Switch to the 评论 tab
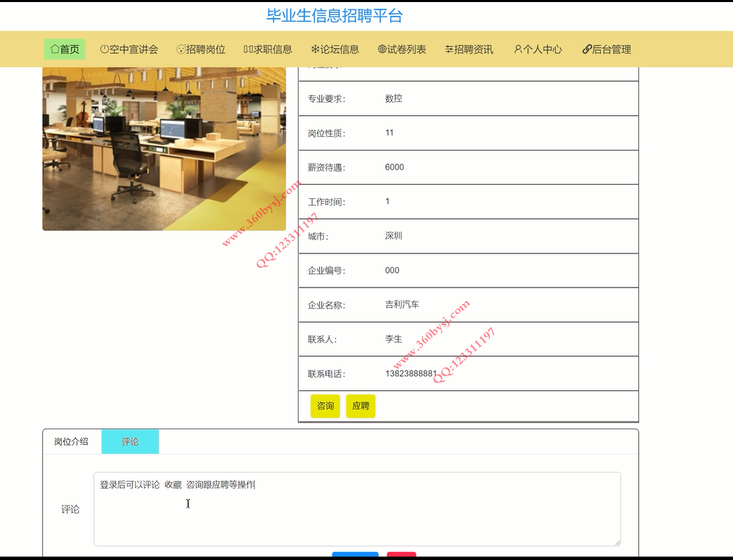This screenshot has width=733, height=560. coord(130,442)
